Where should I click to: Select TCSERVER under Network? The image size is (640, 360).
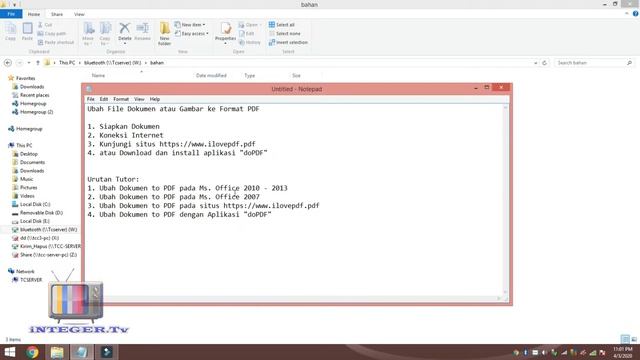click(31, 280)
